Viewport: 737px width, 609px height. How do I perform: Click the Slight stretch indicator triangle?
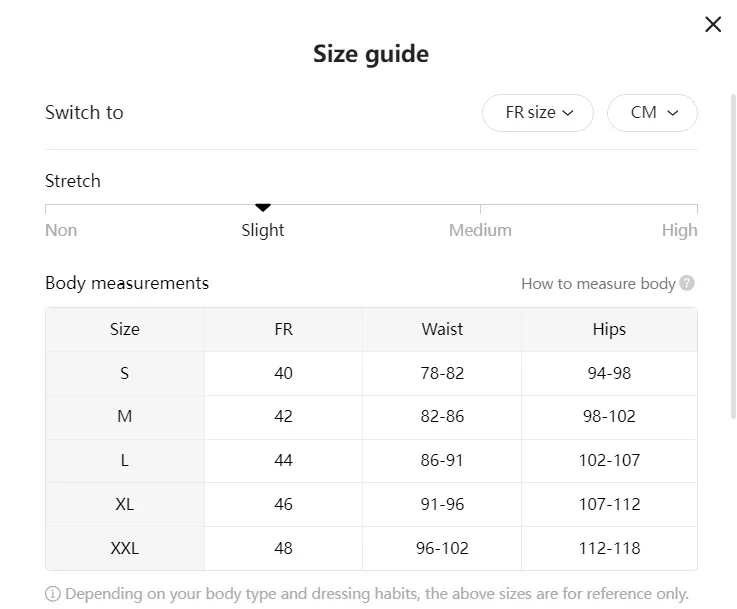[263, 208]
